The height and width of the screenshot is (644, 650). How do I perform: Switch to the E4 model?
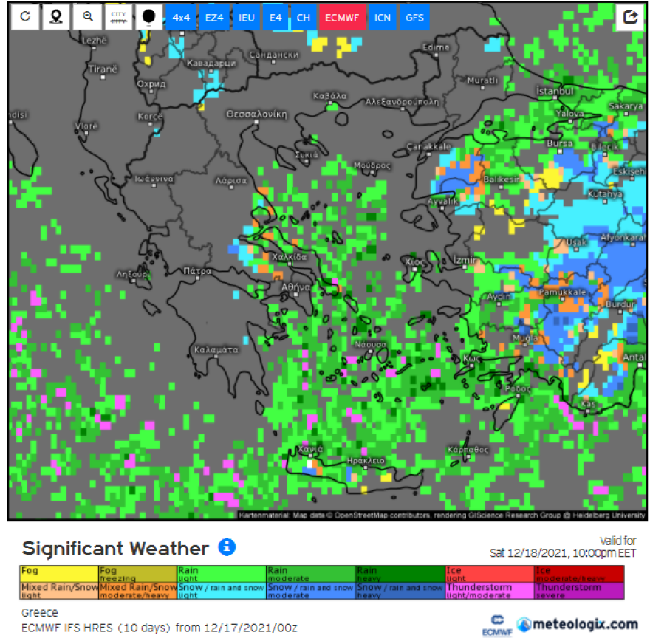[276, 17]
